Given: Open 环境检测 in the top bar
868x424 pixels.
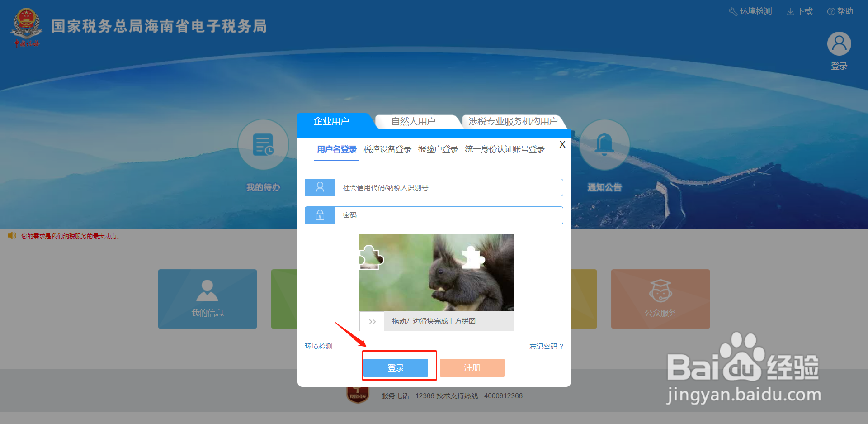Looking at the screenshot, I should click(750, 11).
